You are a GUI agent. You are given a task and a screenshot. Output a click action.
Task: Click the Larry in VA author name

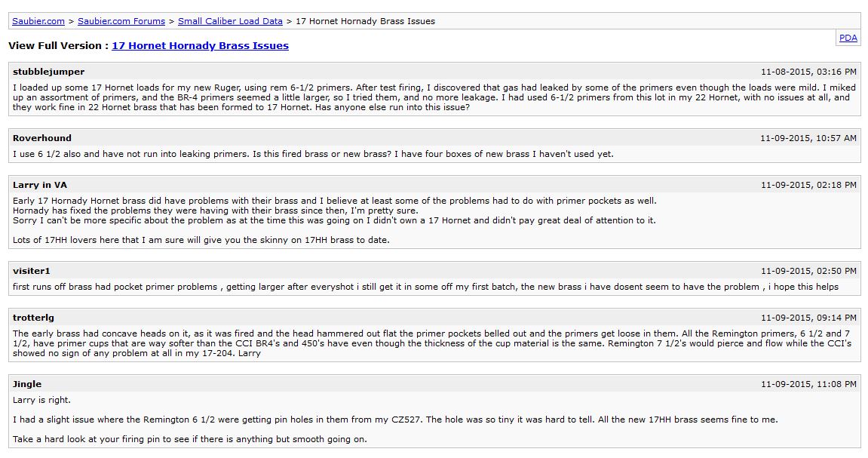coord(40,185)
